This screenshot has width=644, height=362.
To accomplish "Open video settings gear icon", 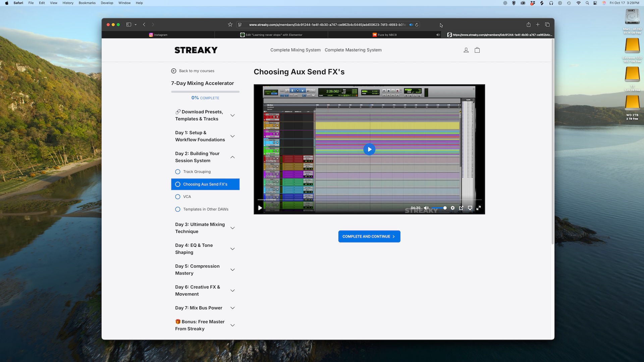I will pos(452,208).
